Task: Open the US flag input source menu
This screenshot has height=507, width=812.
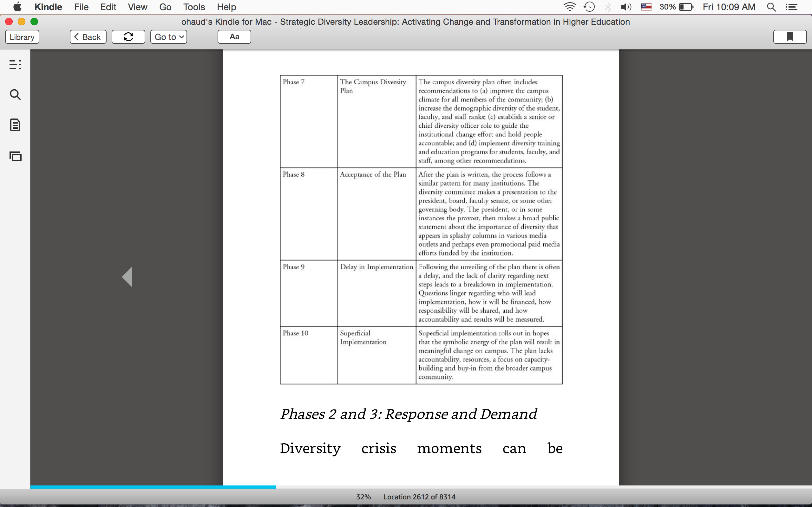Action: coord(646,7)
